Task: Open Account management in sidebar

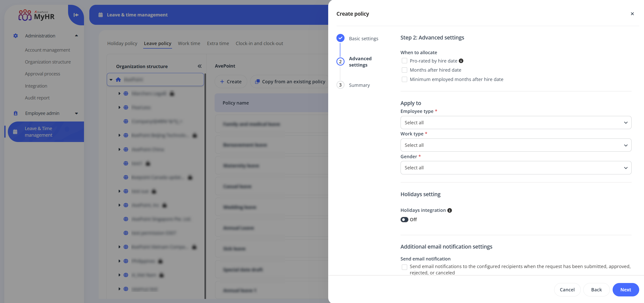Action: tap(47, 50)
